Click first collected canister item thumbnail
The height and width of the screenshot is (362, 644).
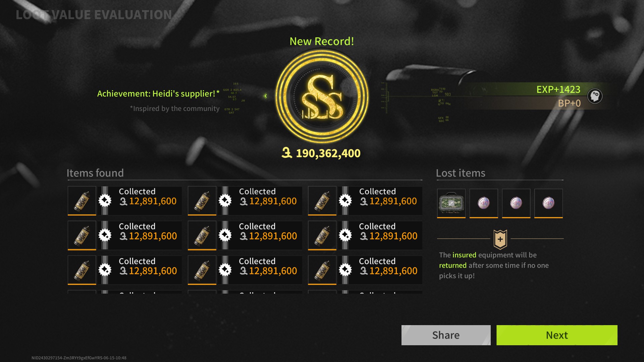tap(82, 201)
